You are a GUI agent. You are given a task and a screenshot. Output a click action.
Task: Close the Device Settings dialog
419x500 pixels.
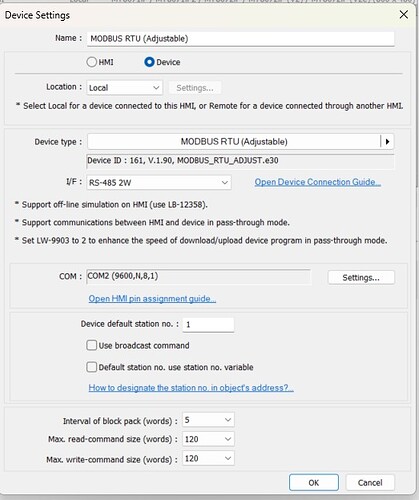click(x=404, y=14)
